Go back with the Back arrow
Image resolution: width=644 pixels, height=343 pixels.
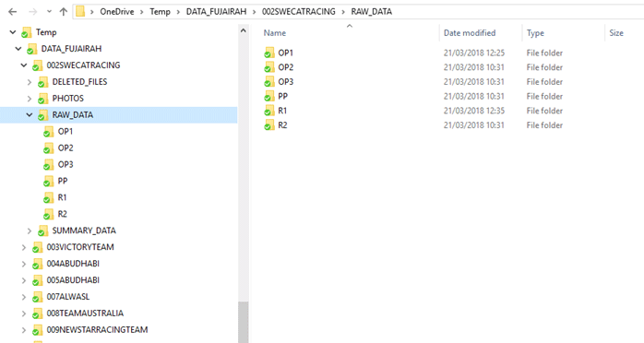click(13, 12)
